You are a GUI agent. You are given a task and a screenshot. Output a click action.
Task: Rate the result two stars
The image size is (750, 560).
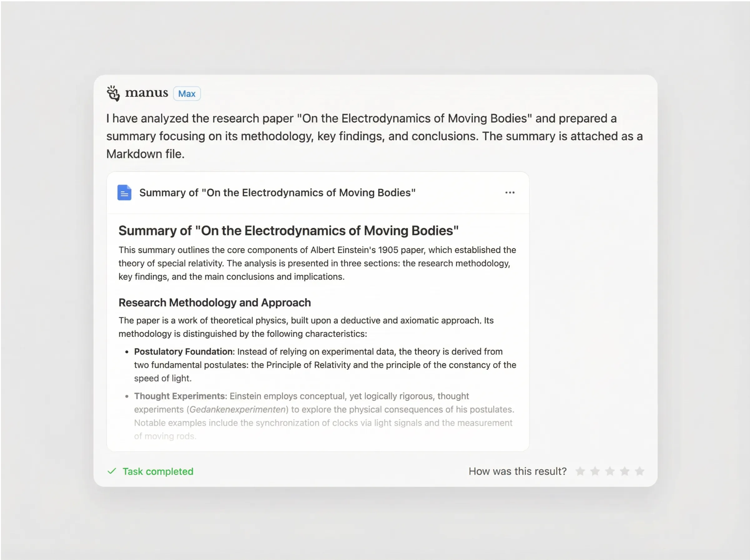tap(595, 471)
